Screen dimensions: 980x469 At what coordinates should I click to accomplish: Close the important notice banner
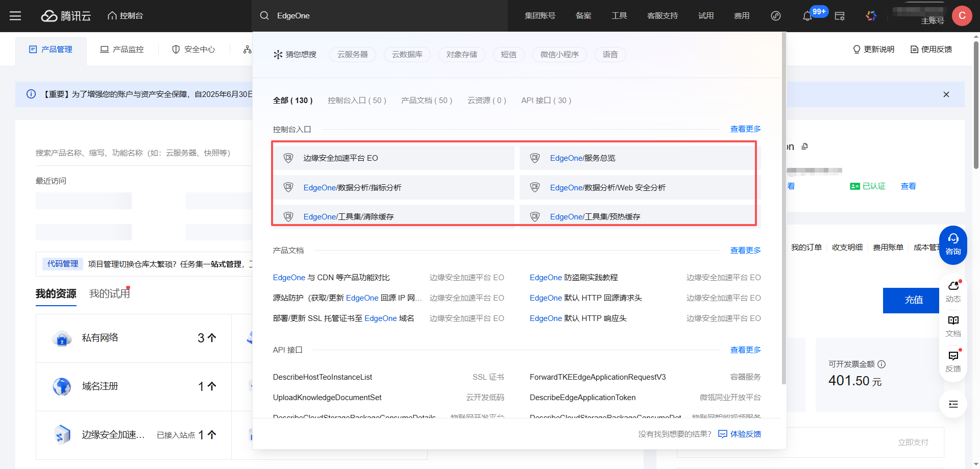click(x=946, y=94)
